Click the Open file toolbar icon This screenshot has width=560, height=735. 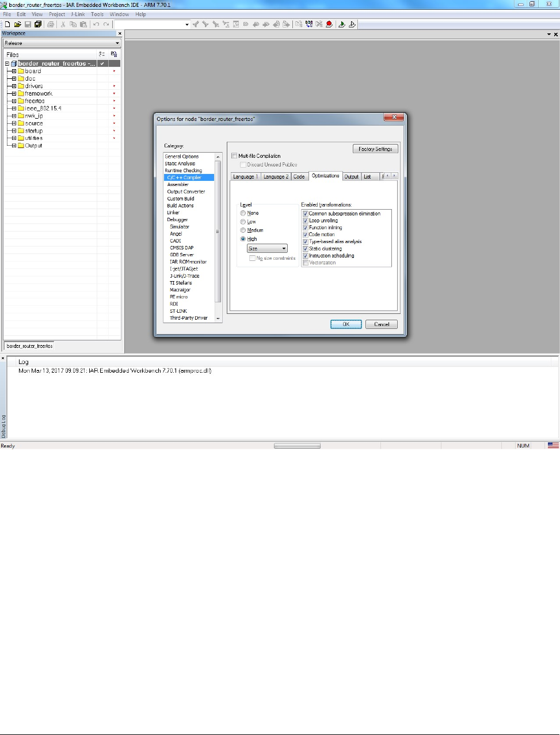[17, 24]
